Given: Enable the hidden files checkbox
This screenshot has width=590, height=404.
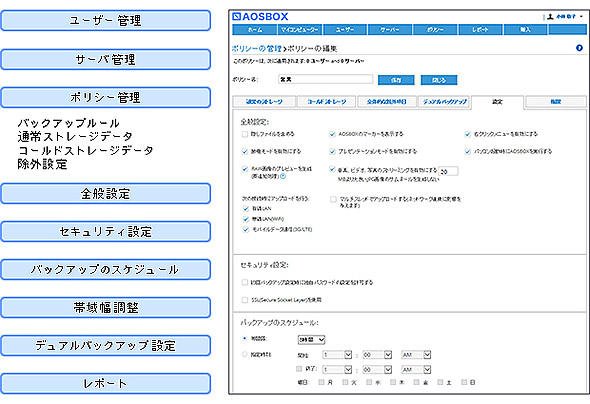Looking at the screenshot, I should [245, 134].
